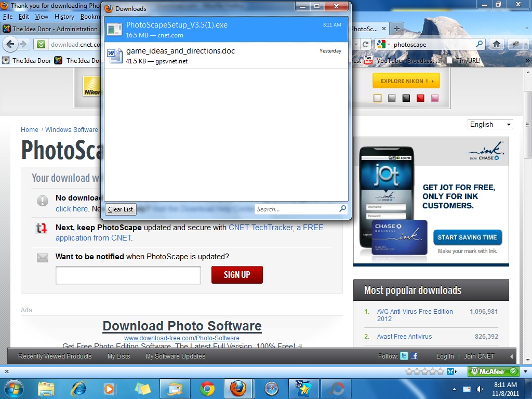
Task: Open the URL bar history dropdown
Action: coord(356,44)
